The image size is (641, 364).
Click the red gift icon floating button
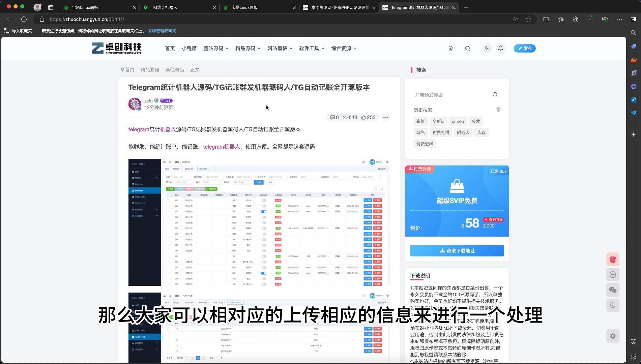613,259
